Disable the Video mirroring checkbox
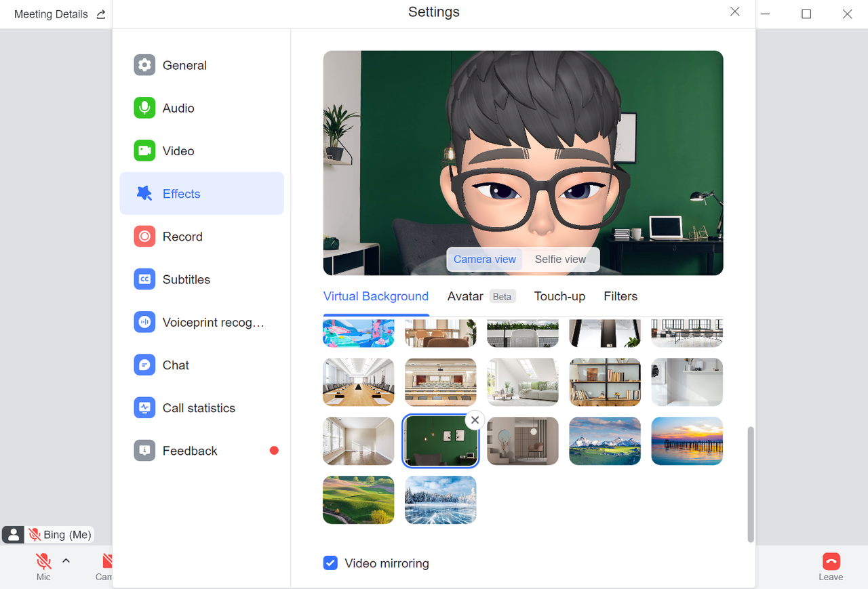 coord(330,563)
